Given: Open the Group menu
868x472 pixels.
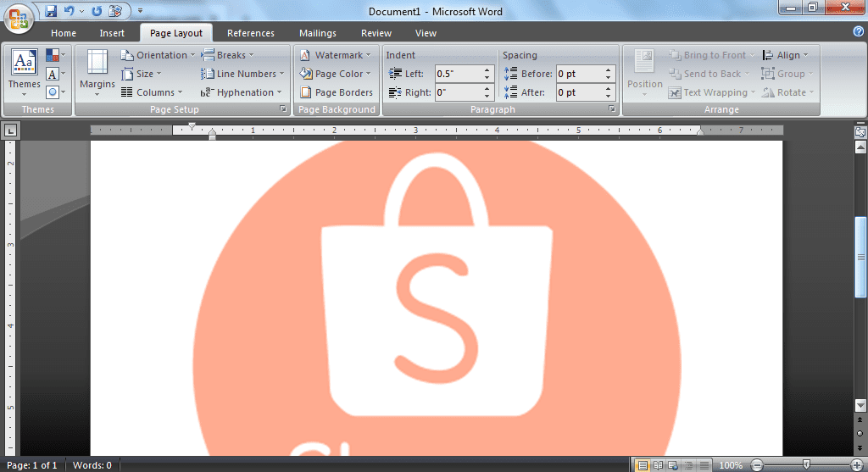Looking at the screenshot, I should point(787,74).
